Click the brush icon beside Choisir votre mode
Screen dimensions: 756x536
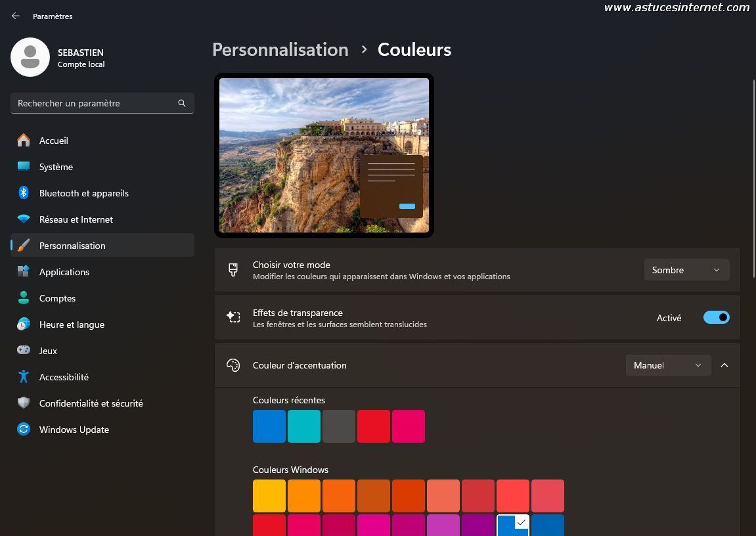coord(233,270)
